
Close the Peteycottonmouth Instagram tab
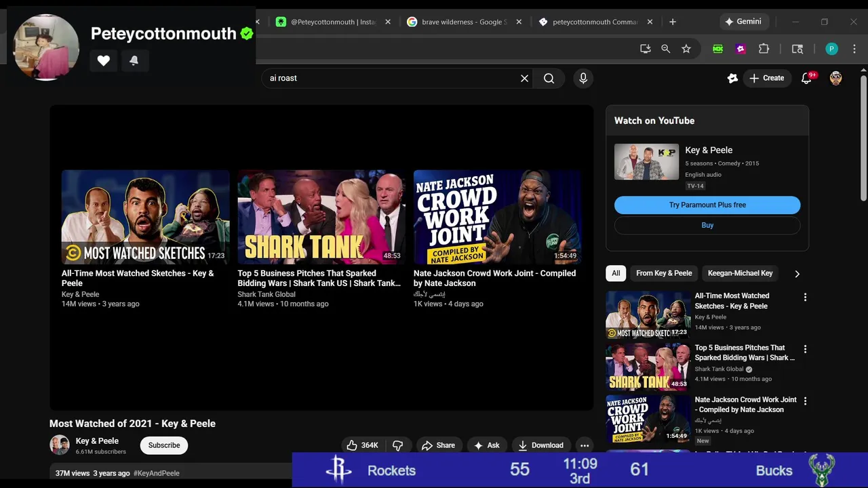tap(388, 22)
